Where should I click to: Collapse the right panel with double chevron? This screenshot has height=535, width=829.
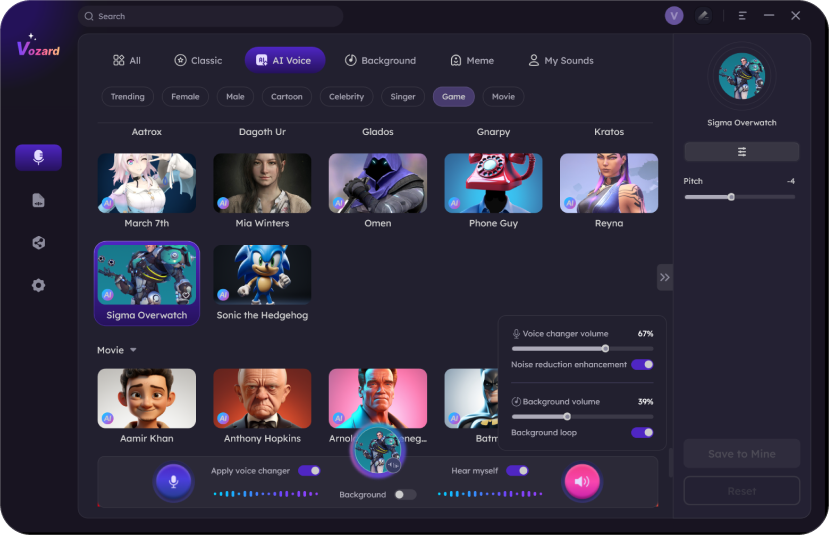coord(665,277)
